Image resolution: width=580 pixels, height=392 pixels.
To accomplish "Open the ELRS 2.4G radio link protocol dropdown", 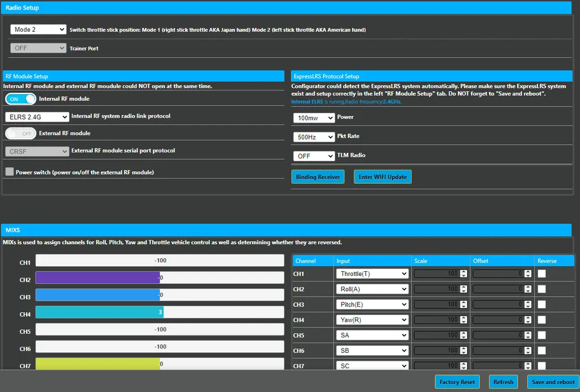I will click(36, 117).
